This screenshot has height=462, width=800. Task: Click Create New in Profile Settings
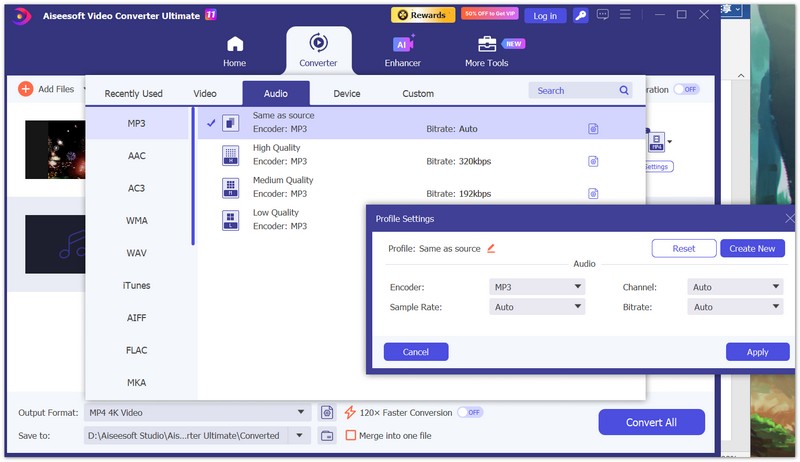pyautogui.click(x=752, y=248)
